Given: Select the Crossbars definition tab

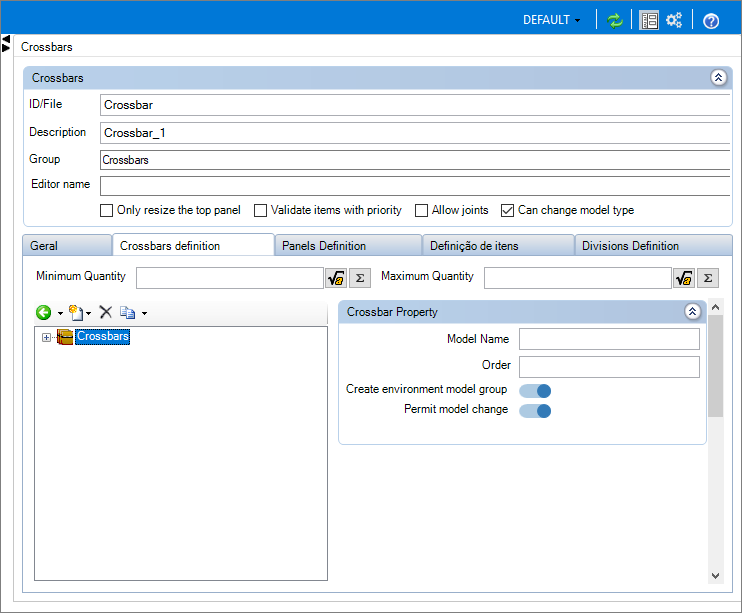Looking at the screenshot, I should tap(193, 245).
